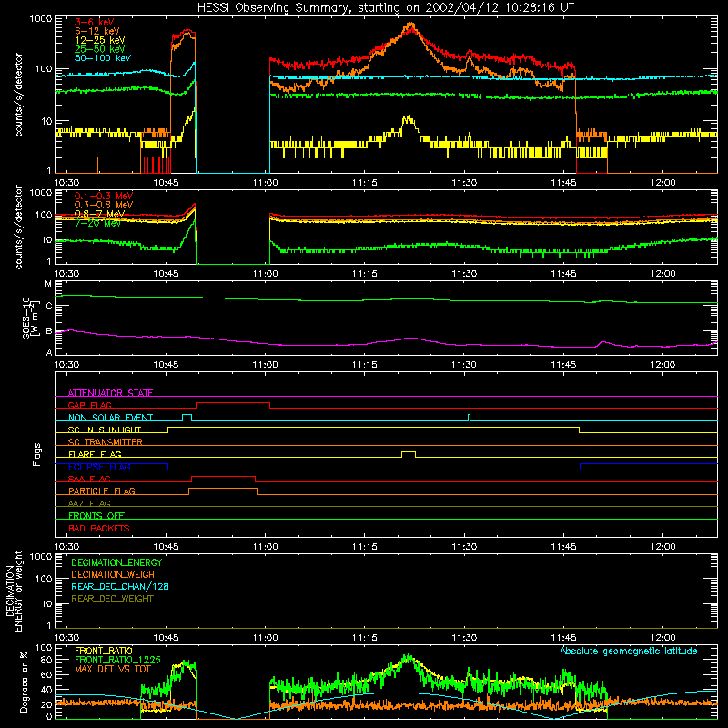Click the GOES bump near 11:51
This screenshot has width=728, height=728.
pos(603,344)
